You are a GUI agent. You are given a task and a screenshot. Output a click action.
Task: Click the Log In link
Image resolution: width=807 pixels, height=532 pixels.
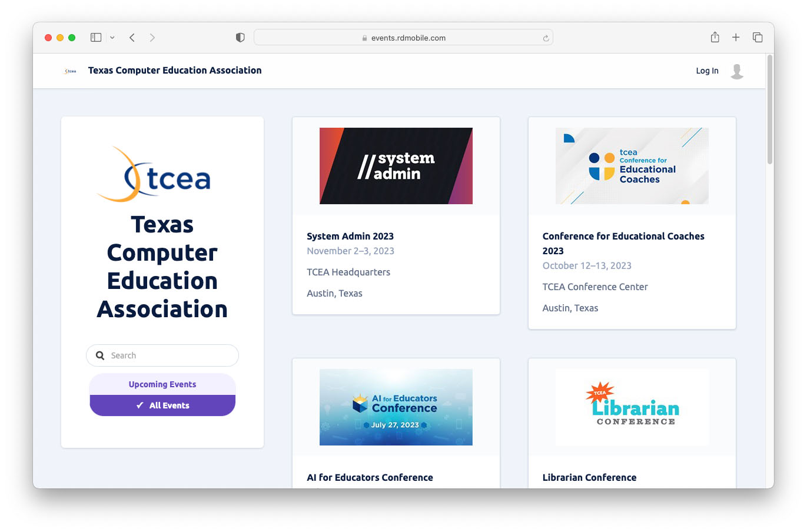(x=707, y=71)
